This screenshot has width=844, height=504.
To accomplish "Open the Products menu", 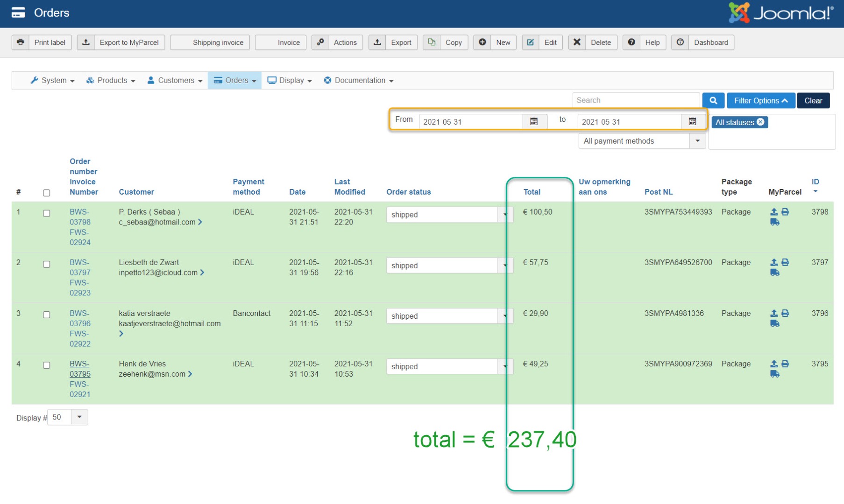I will (x=111, y=80).
